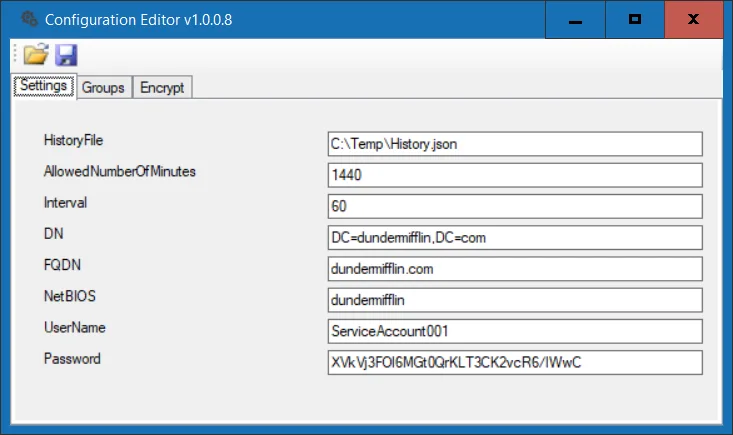Screen dimensions: 733x435
Task: Focus the NetBIOS input field
Action: click(515, 300)
